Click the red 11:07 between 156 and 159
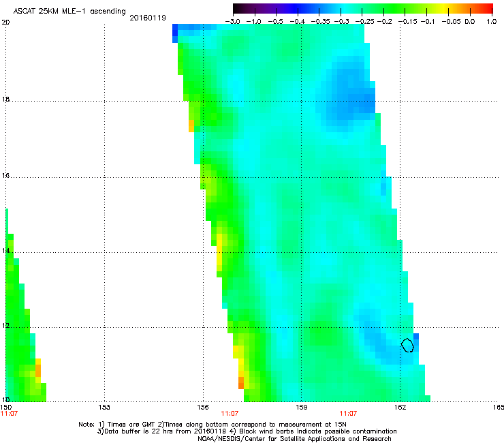Image resolution: width=504 pixels, height=443 pixels. coord(230,414)
